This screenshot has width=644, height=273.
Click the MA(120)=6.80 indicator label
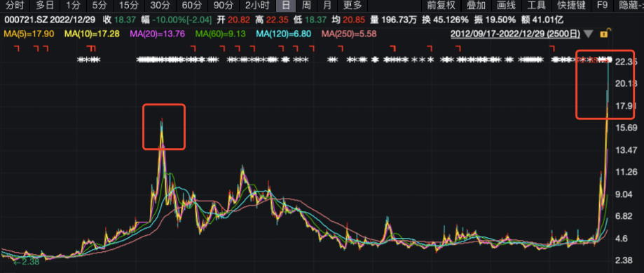point(283,34)
